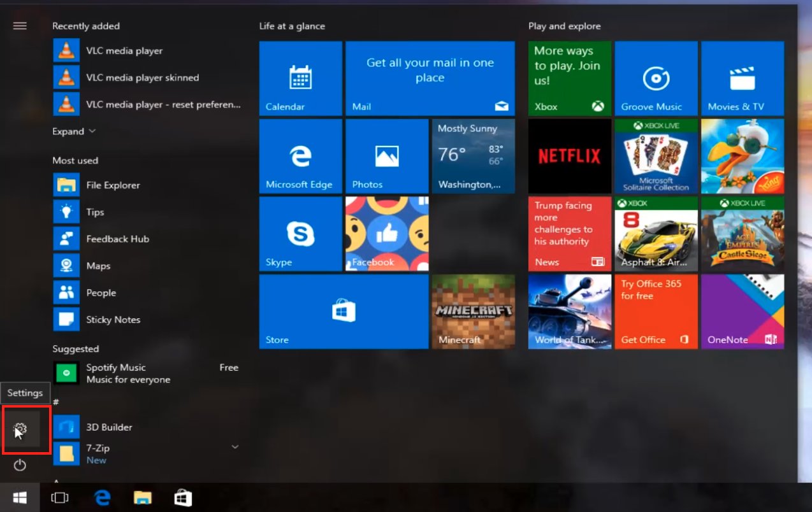
Task: Open File Explorer on the taskbar
Action: (143, 497)
